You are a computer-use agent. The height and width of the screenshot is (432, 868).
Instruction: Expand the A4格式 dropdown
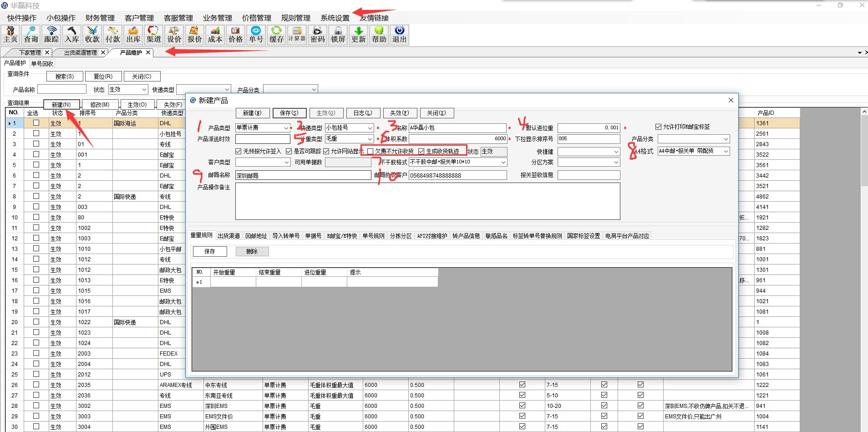coord(726,151)
